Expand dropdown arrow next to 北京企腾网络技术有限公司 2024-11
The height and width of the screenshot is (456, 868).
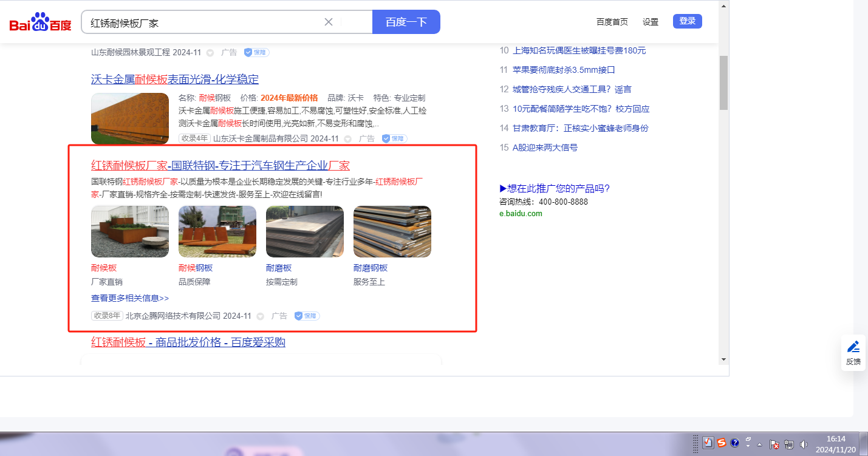click(261, 316)
